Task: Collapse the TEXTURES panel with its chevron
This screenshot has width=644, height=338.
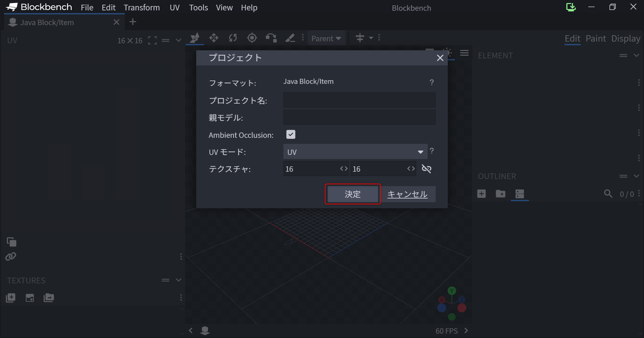Action: 178,280
